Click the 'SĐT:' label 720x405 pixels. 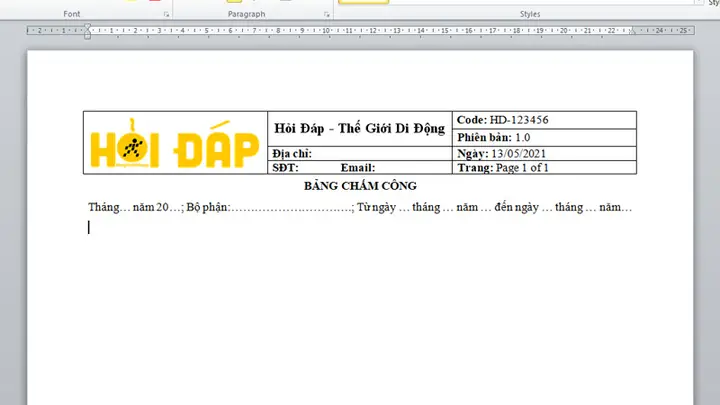tap(285, 168)
